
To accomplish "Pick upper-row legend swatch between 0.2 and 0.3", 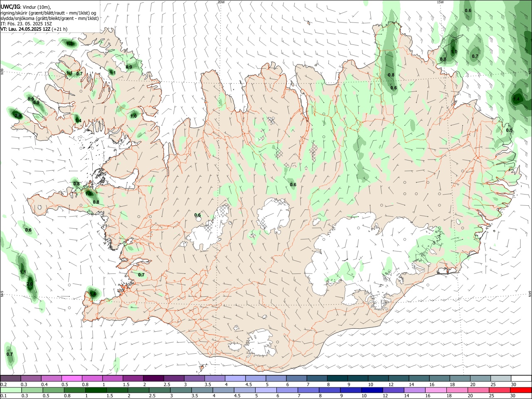I will coord(11,379).
